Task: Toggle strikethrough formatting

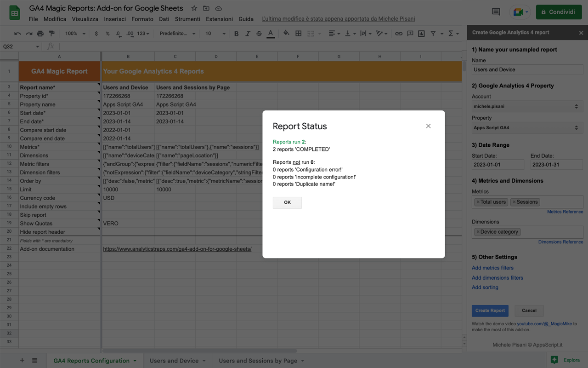Action: point(260,33)
